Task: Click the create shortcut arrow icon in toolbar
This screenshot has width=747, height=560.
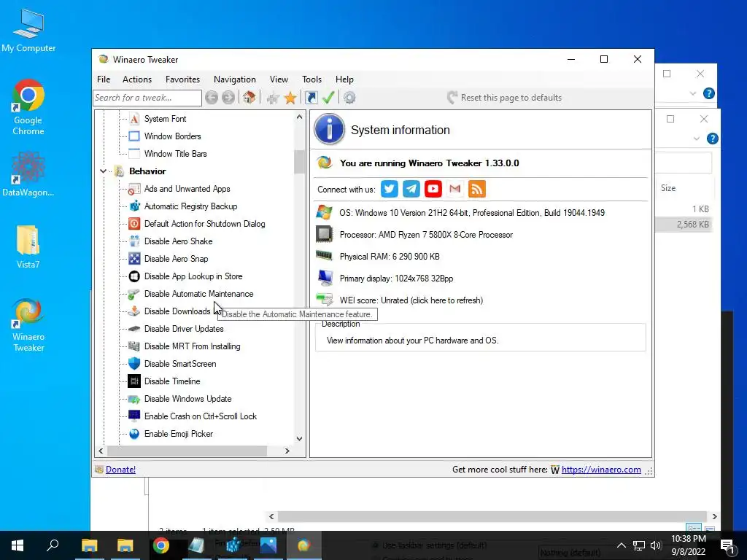Action: point(311,98)
